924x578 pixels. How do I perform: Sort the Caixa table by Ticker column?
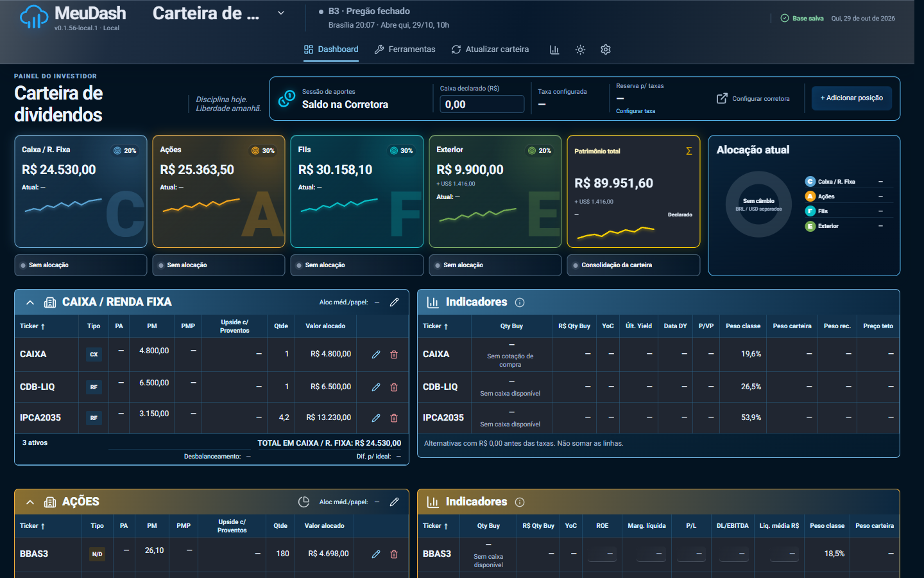pyautogui.click(x=32, y=326)
